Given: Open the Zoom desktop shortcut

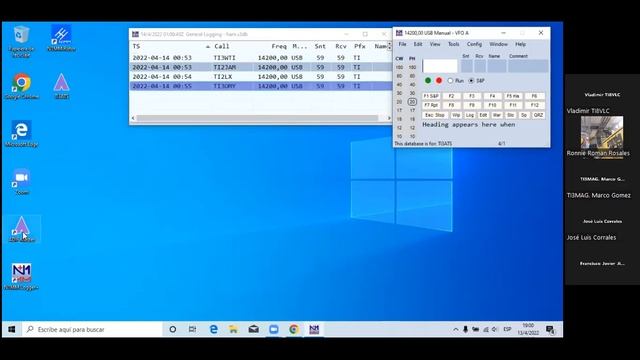Looking at the screenshot, I should tap(21, 182).
